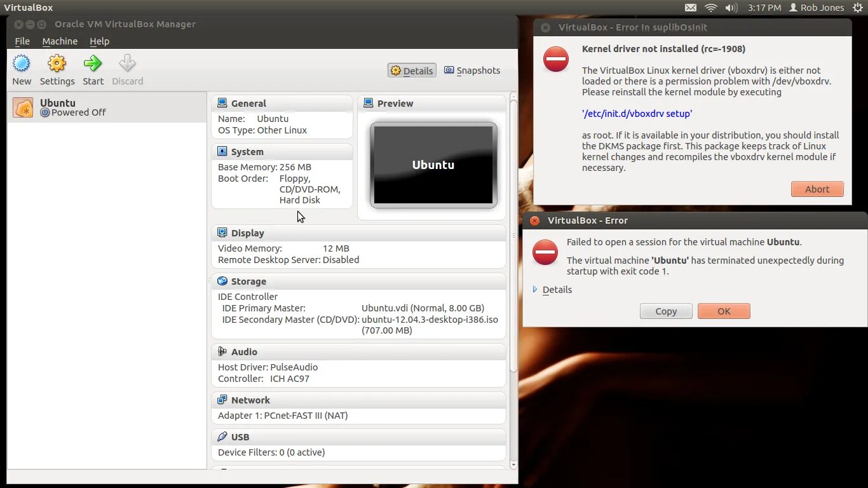
Task: Click the 'Ubuntu.vdi (Normal, 8.00 GB)' entry
Action: coord(423,308)
